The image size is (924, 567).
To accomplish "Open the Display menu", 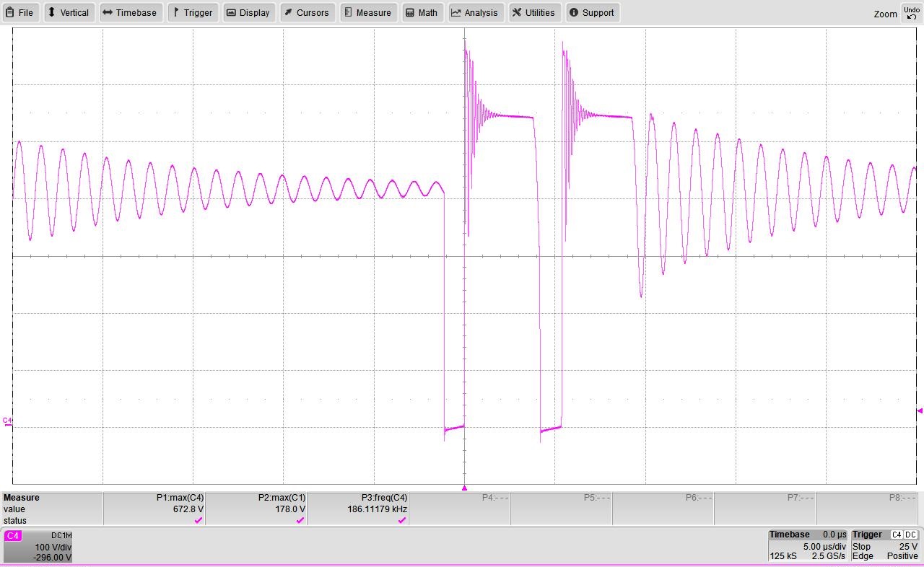I will point(248,12).
